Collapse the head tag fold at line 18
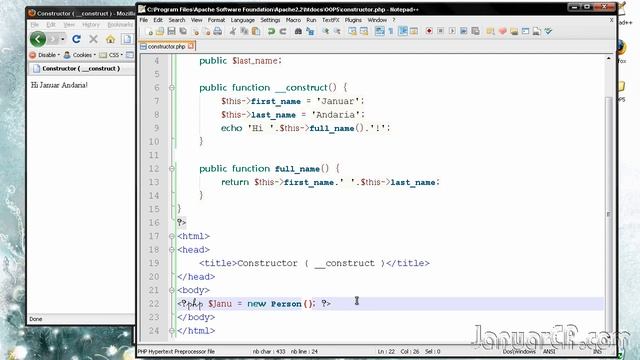Image resolution: width=640 pixels, height=360 pixels. point(172,250)
